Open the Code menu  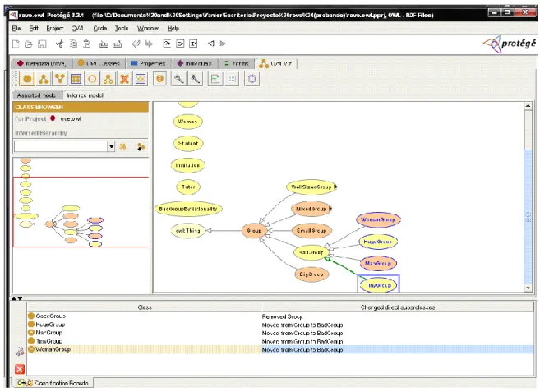[x=100, y=28]
